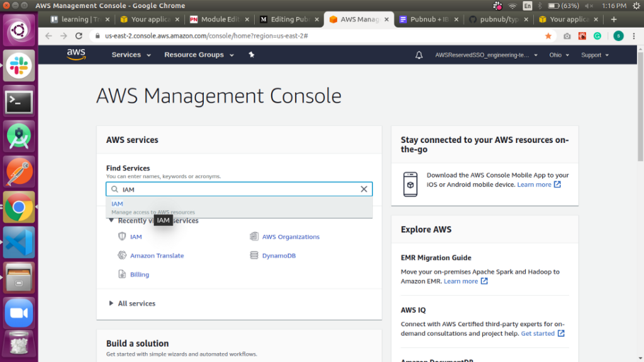Click the Amazon Translate icon
The image size is (644, 362).
tap(122, 255)
